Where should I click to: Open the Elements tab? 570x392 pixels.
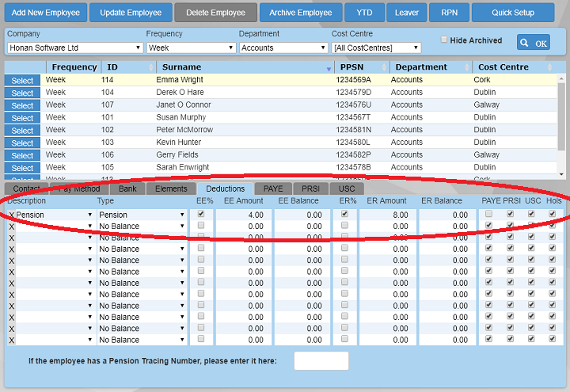point(171,188)
